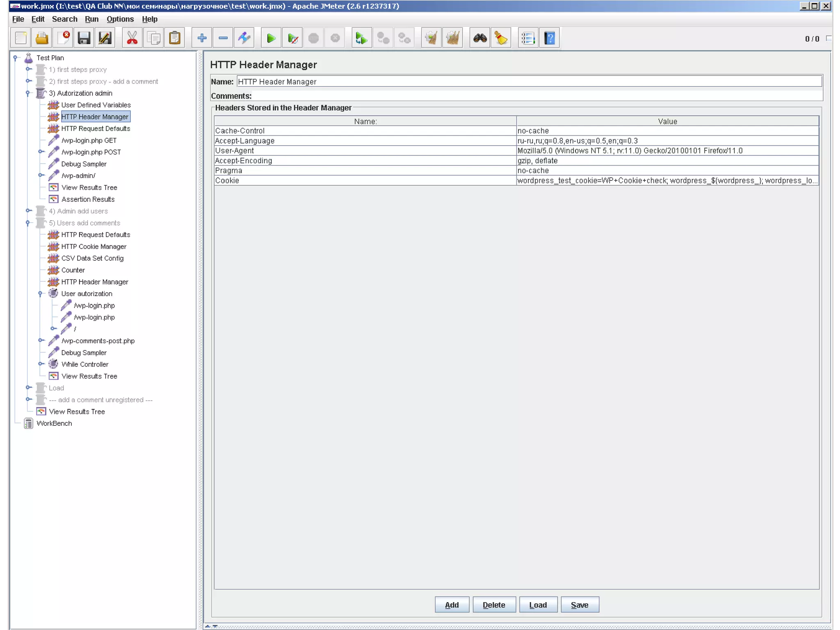Click the Function helper list icon

528,38
